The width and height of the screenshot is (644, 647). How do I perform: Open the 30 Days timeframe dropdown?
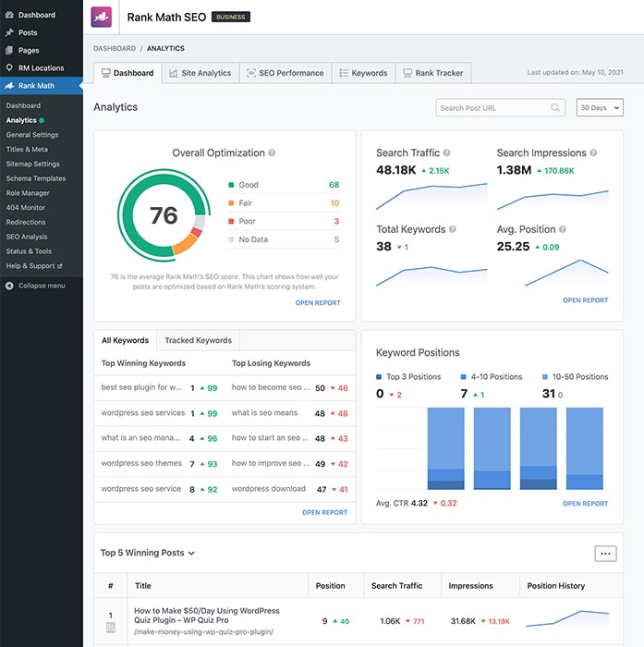(600, 108)
